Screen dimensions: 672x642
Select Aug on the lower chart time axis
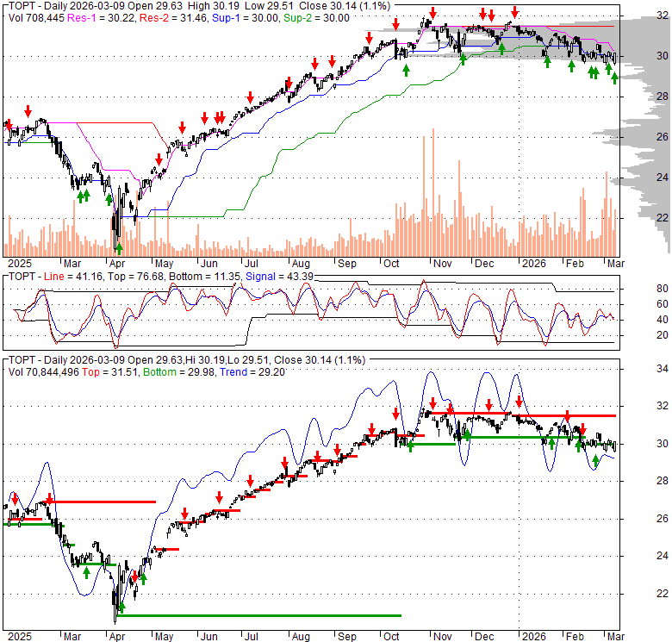[x=301, y=637]
